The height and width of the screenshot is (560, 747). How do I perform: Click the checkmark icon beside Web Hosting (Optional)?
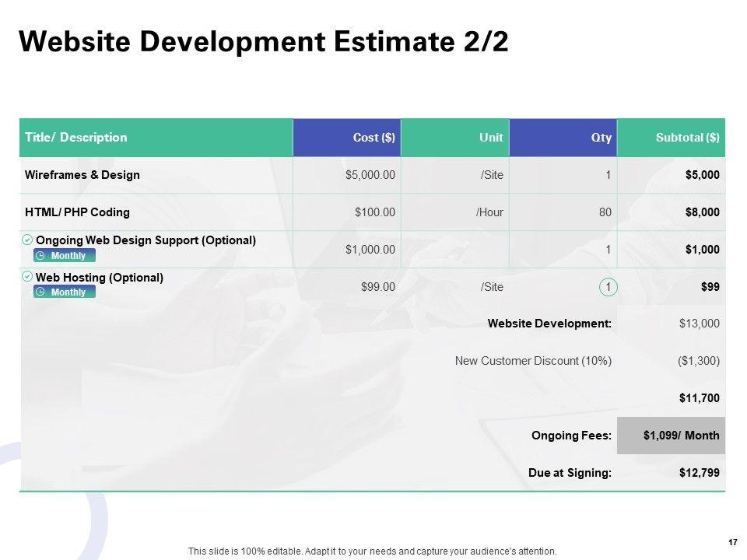tap(28, 277)
